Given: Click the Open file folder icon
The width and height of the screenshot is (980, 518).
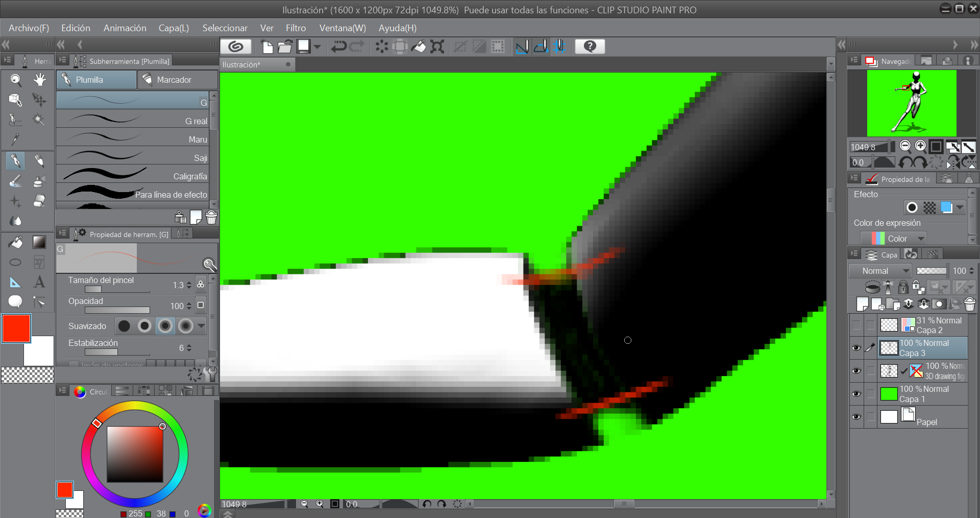Looking at the screenshot, I should [x=285, y=46].
